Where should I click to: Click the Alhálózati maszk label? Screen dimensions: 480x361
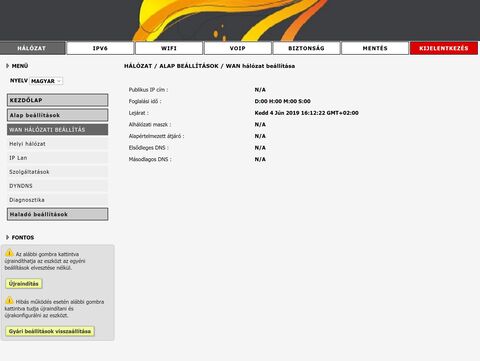pyautogui.click(x=150, y=124)
